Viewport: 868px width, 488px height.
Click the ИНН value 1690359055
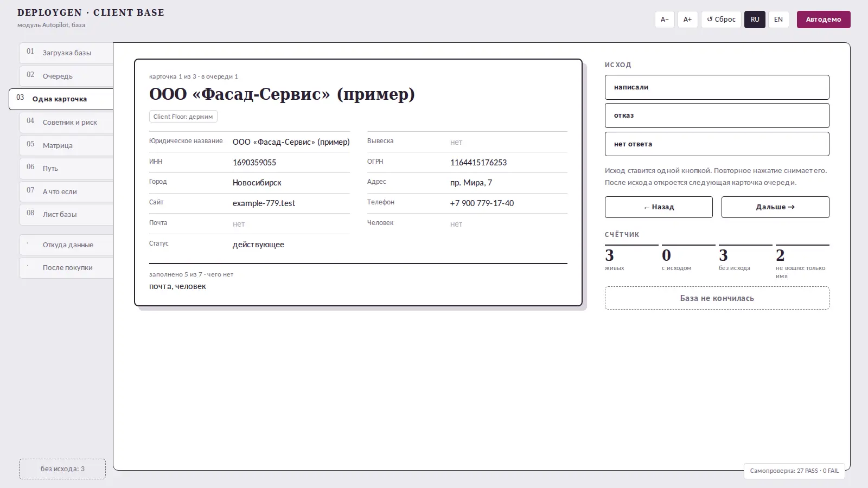[254, 163]
